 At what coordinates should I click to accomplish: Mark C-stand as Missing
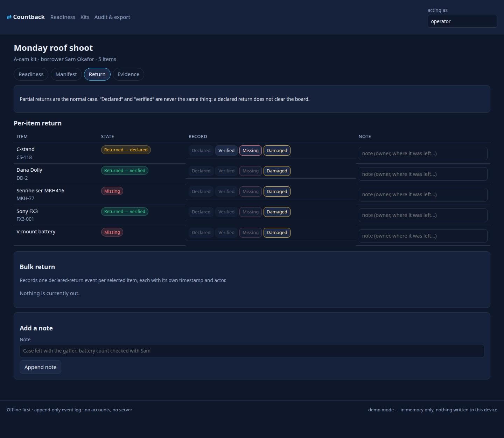point(251,151)
